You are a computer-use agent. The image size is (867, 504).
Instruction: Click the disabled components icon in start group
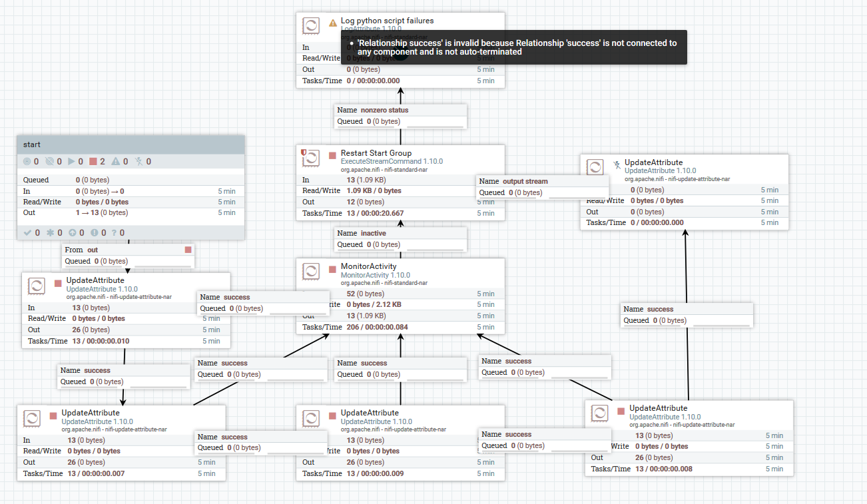pyautogui.click(x=139, y=161)
